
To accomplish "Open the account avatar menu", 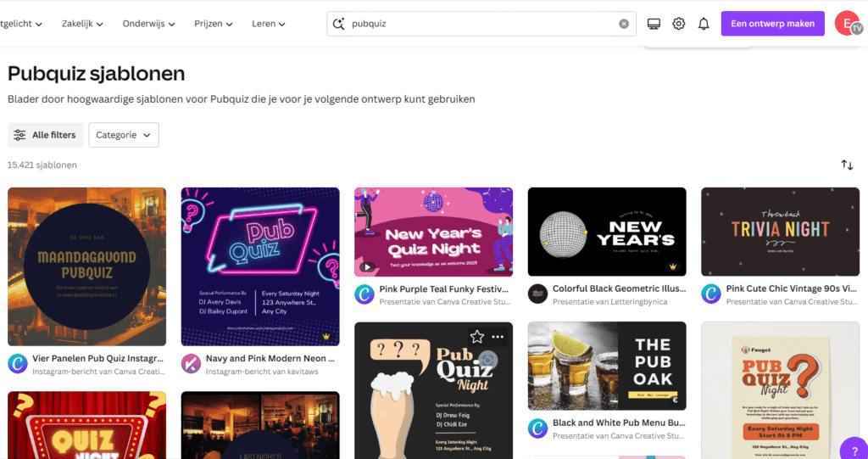I will (x=848, y=24).
